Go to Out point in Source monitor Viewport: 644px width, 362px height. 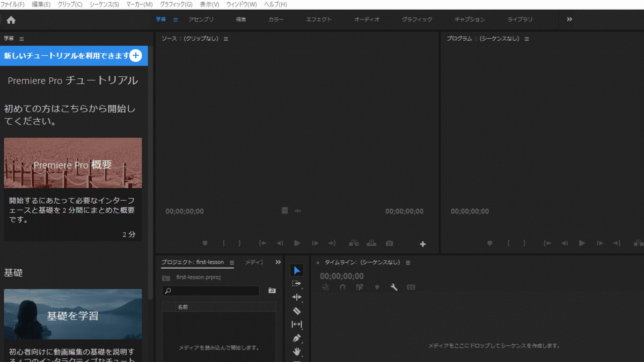click(x=332, y=243)
